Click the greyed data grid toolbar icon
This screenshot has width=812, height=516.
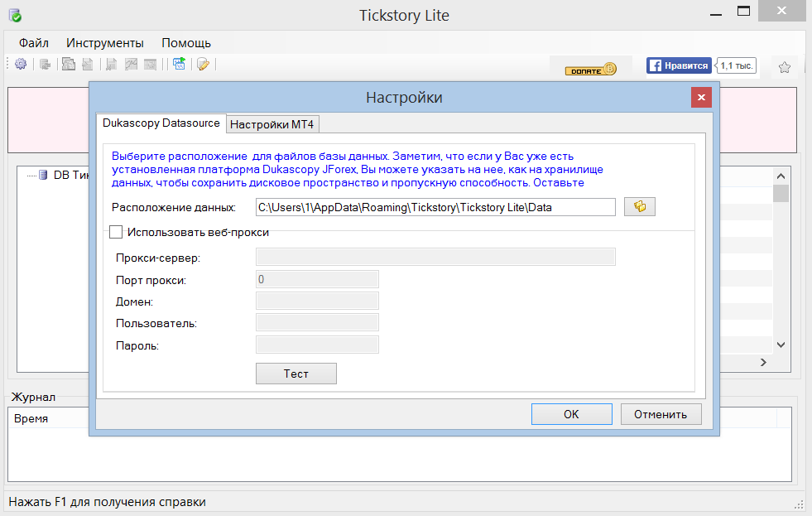pos(150,65)
